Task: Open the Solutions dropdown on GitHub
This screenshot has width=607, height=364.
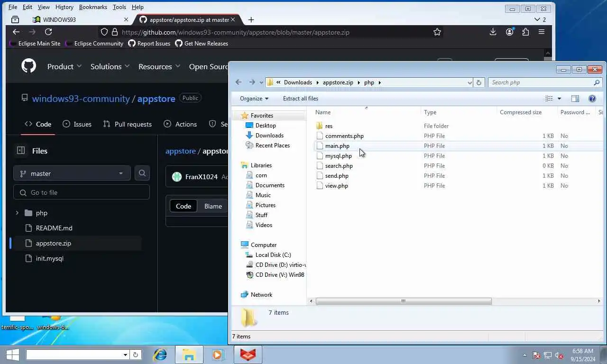Action: click(x=110, y=66)
